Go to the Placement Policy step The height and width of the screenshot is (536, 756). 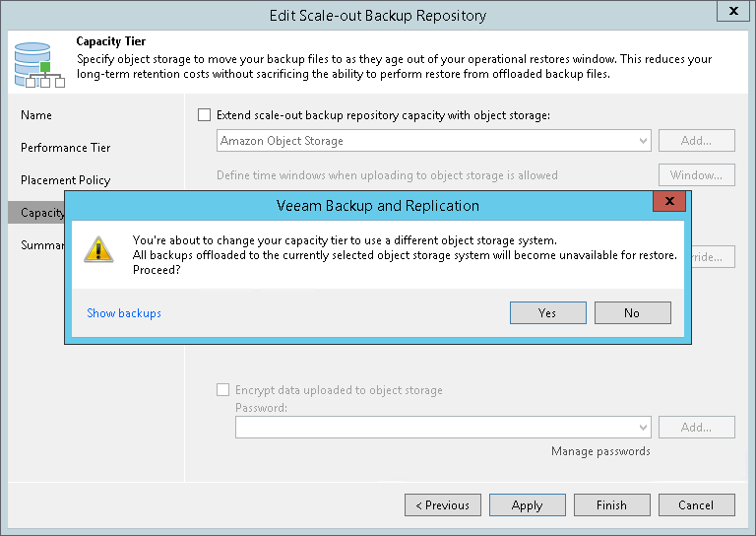tap(66, 180)
